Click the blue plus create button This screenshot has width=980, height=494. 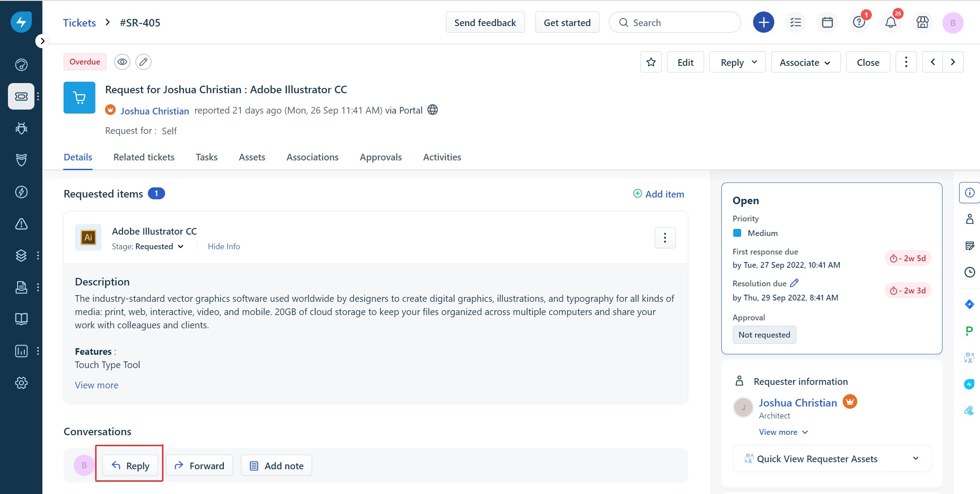(763, 23)
